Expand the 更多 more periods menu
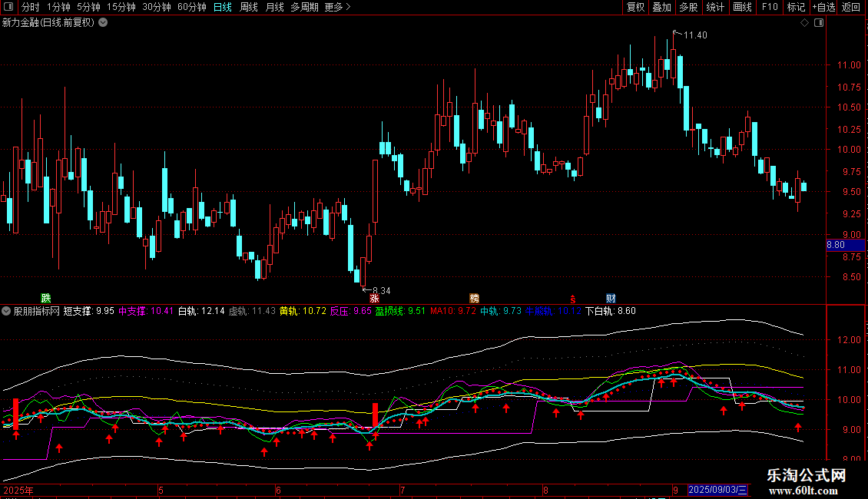 point(337,7)
